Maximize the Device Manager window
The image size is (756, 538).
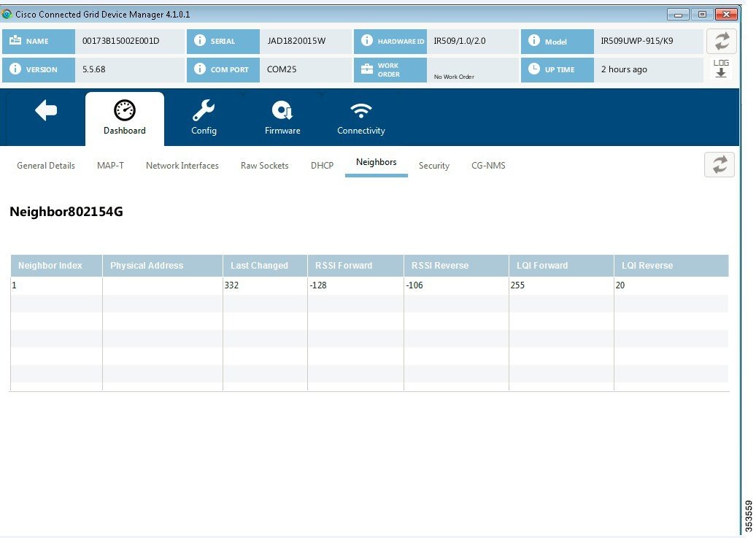pyautogui.click(x=702, y=15)
